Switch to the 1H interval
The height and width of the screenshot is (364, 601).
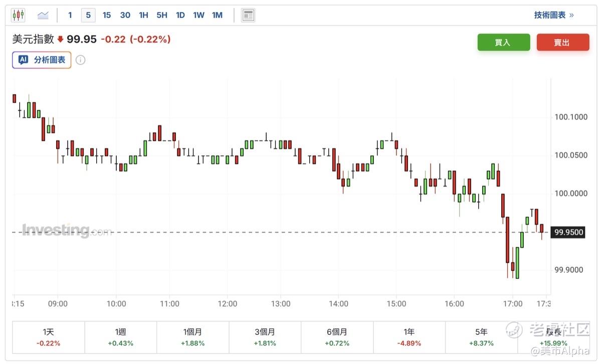(143, 15)
